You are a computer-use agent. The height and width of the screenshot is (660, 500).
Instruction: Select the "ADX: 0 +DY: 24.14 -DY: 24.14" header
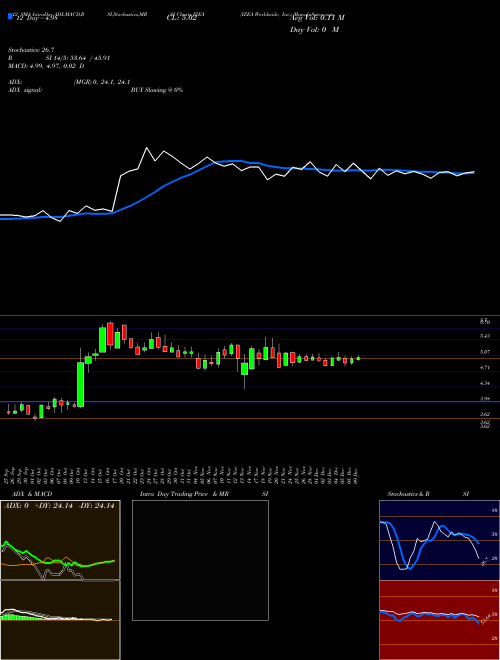point(59,506)
